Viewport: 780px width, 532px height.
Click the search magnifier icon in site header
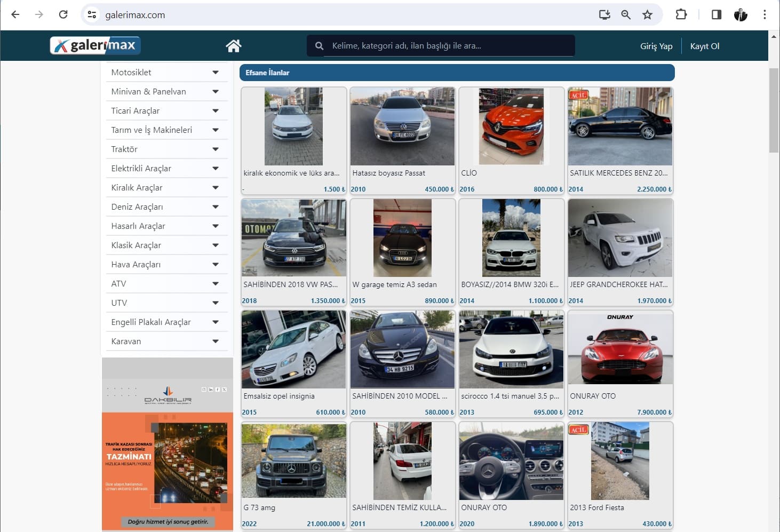[x=319, y=46]
